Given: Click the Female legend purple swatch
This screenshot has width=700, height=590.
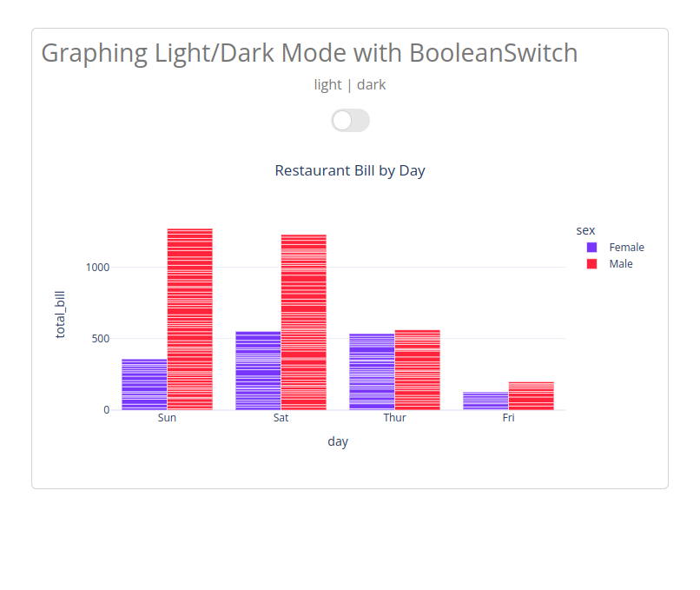Looking at the screenshot, I should click(591, 248).
